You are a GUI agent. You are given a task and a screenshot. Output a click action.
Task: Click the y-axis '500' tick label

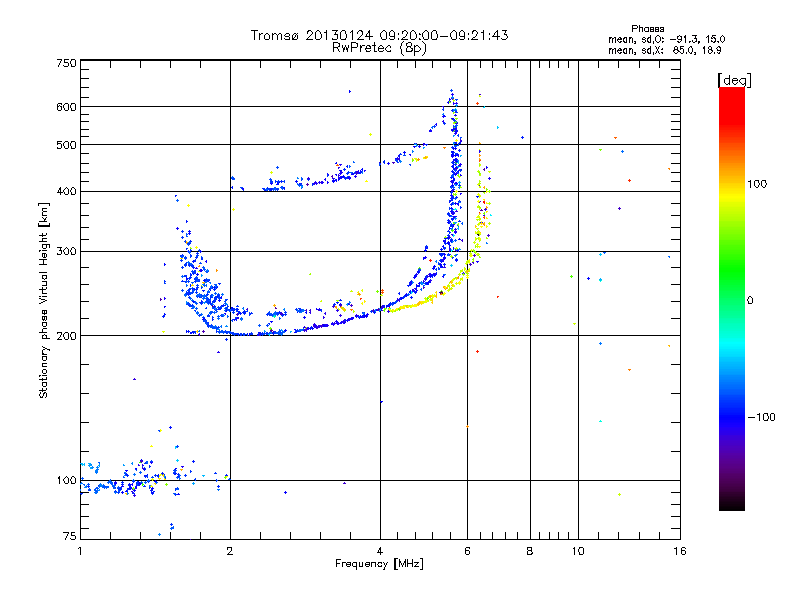pyautogui.click(x=67, y=145)
